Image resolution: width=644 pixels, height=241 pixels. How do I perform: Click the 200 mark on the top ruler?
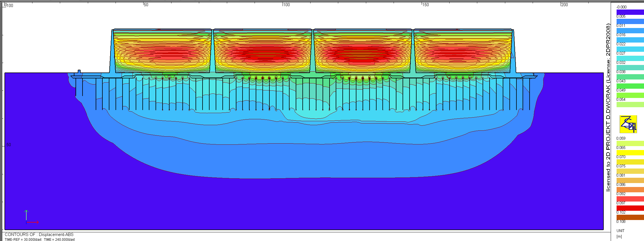click(564, 5)
